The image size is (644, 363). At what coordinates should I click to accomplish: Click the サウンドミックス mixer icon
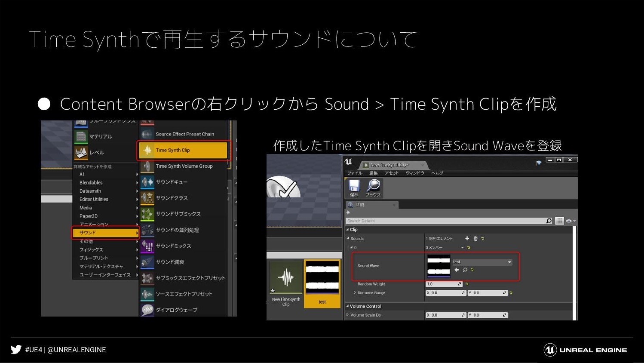pos(147,246)
